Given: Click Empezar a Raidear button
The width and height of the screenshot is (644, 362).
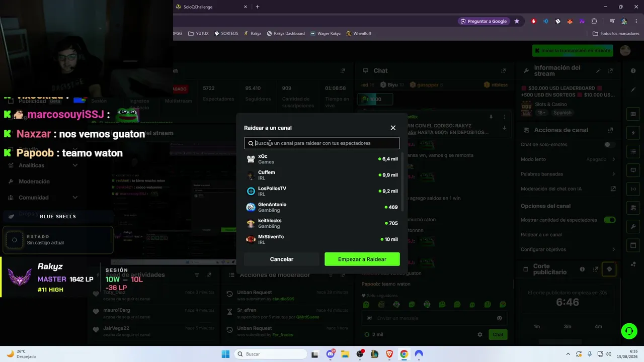Looking at the screenshot, I should (362, 259).
